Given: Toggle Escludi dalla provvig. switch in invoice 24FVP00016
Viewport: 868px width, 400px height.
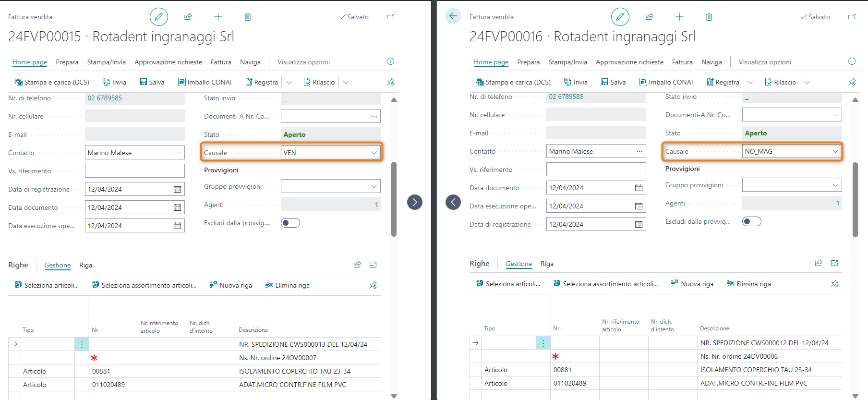Looking at the screenshot, I should click(x=751, y=221).
